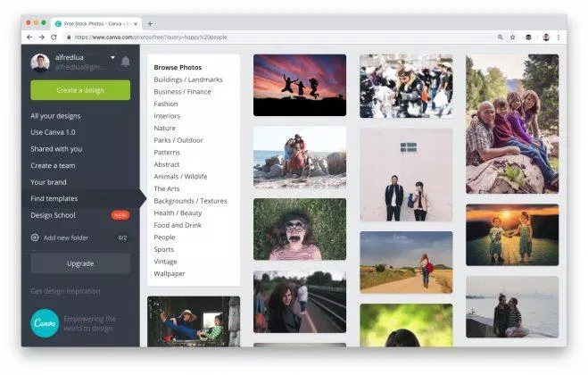This screenshot has height=375, width=588.
Task: Open the Patterns photo category
Action: 167,153
